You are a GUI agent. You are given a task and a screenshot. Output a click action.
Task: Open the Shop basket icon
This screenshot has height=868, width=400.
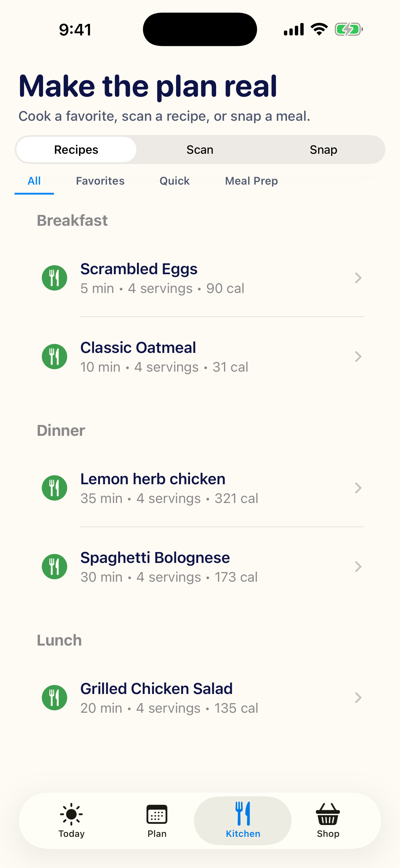pos(328,814)
